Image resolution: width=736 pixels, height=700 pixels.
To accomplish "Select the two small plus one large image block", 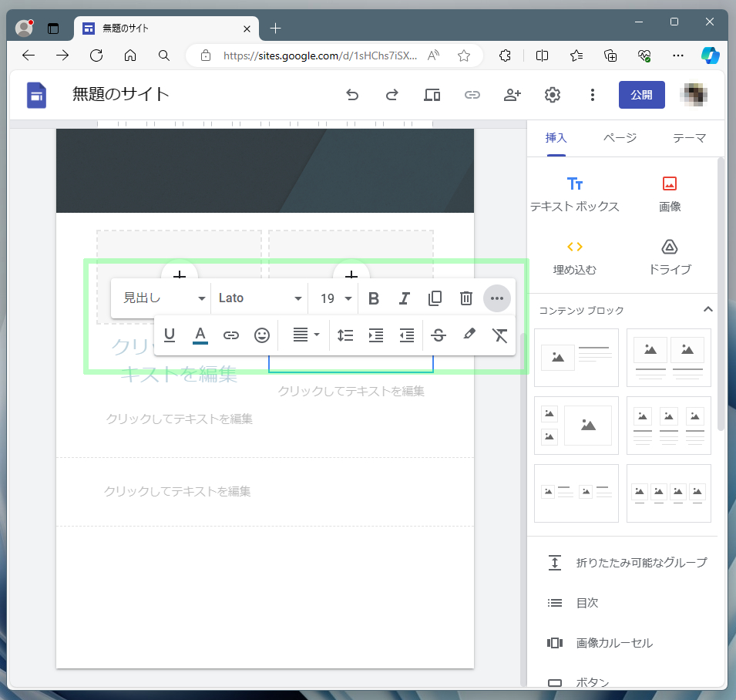I will pyautogui.click(x=576, y=426).
